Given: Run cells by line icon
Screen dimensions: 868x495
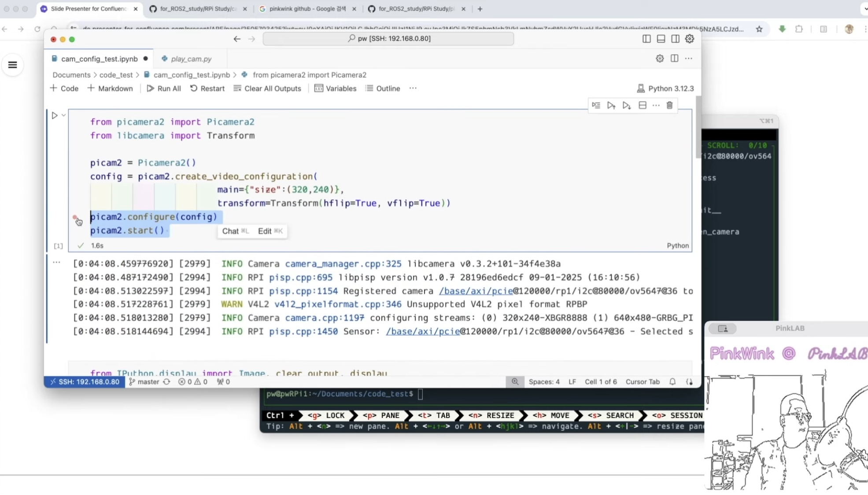Looking at the screenshot, I should tap(596, 105).
